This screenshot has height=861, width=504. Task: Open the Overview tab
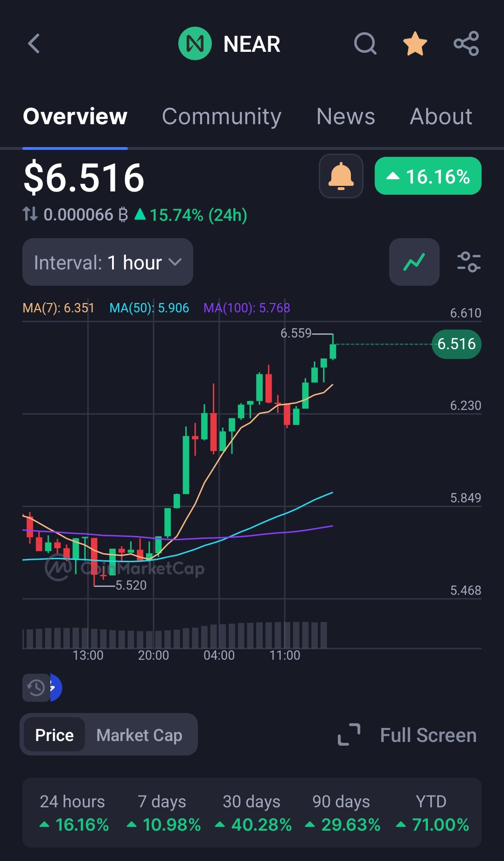(x=75, y=116)
